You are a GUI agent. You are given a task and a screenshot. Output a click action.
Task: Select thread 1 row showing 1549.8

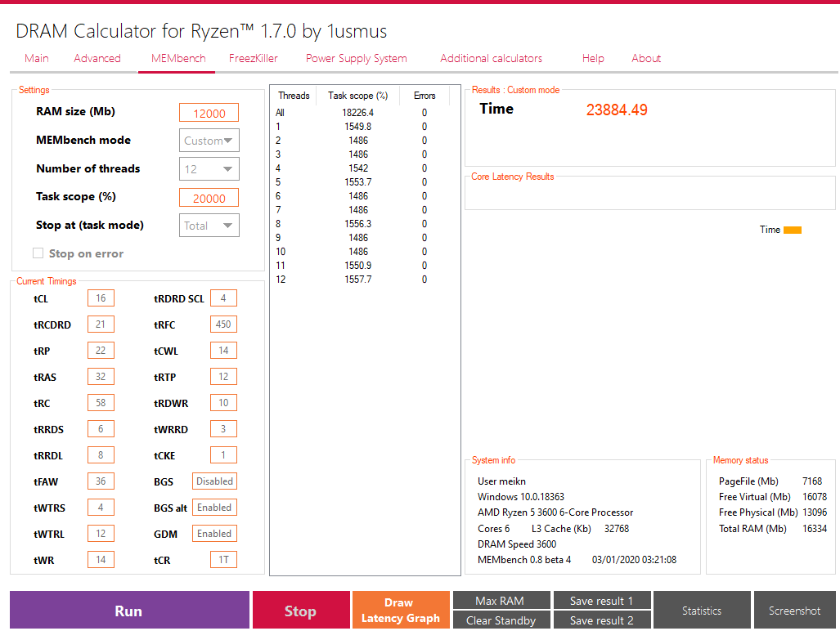point(361,127)
